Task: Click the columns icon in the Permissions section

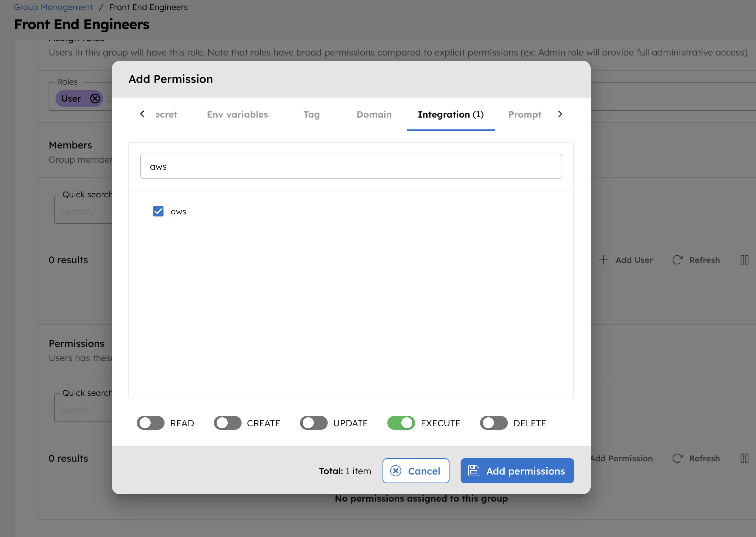Action: [x=744, y=458]
